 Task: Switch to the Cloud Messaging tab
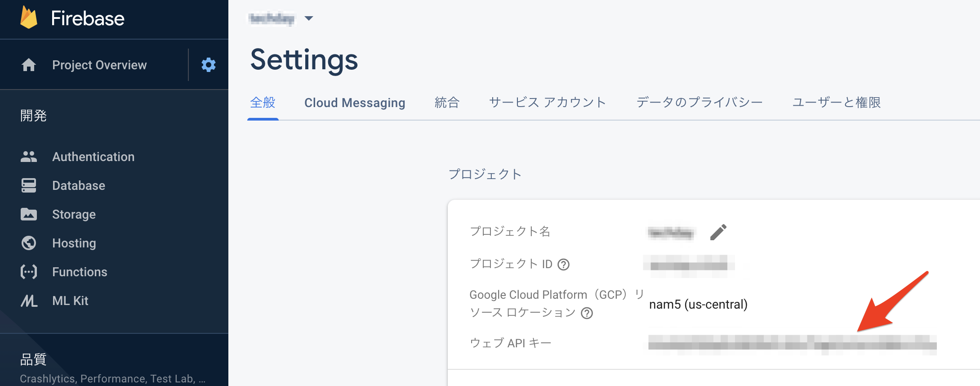click(355, 103)
